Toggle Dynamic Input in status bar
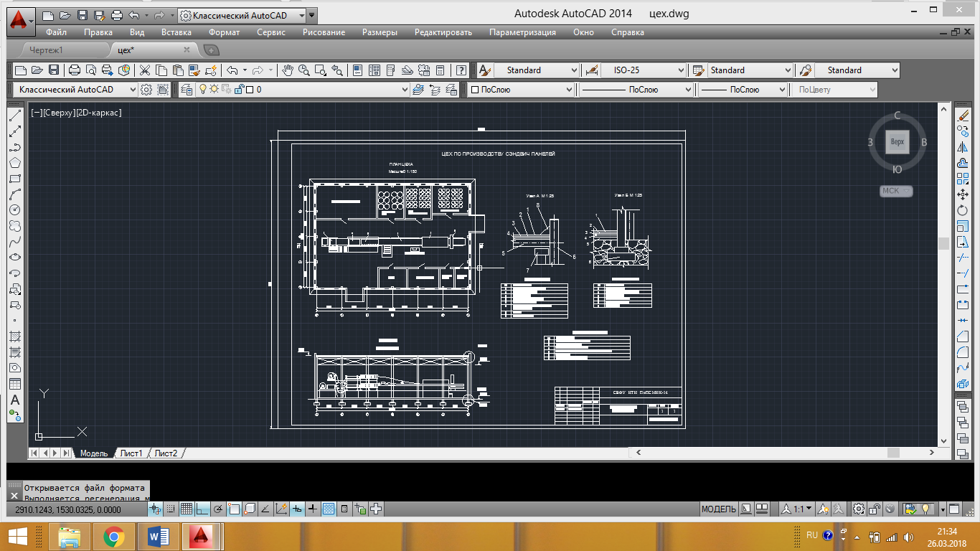 pos(298,509)
